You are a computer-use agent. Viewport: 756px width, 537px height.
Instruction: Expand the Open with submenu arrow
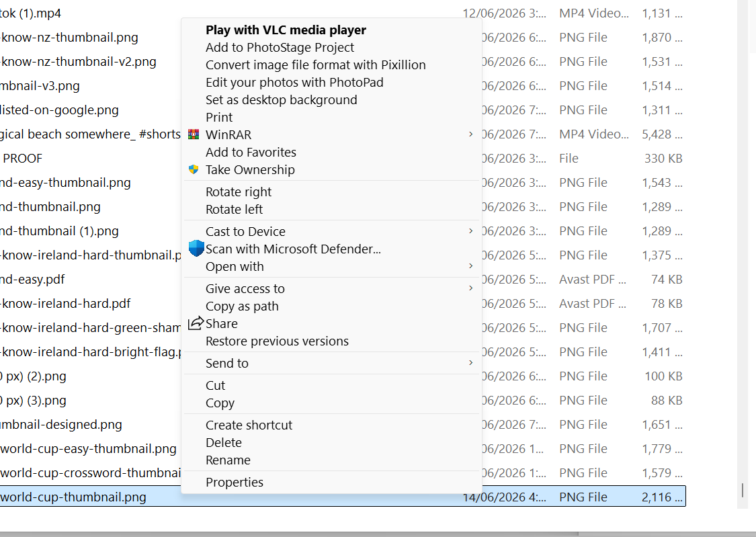coord(470,265)
